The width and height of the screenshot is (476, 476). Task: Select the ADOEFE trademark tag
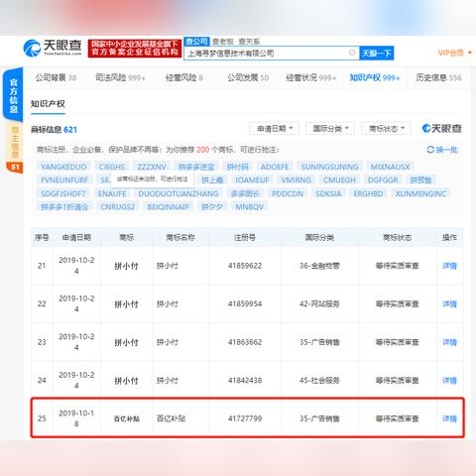coord(275,167)
